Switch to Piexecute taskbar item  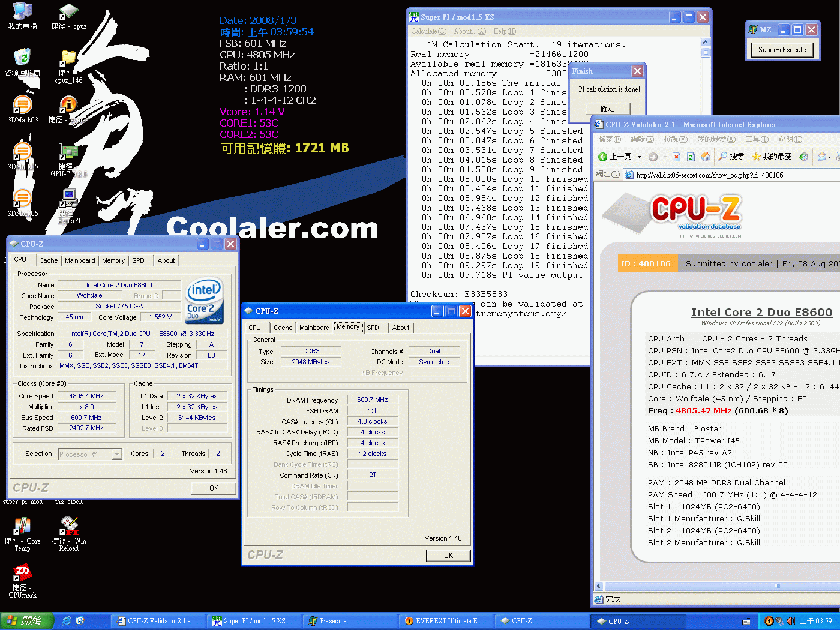click(x=350, y=621)
